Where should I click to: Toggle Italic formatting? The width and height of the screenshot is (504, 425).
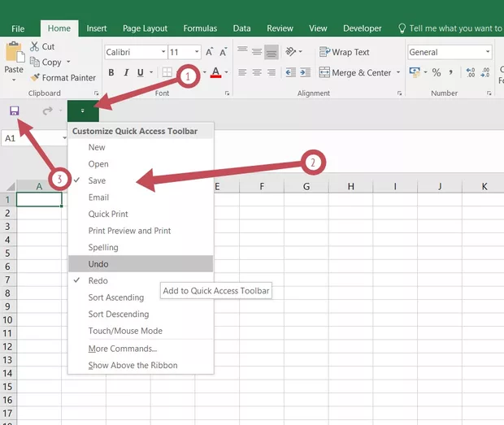[128, 72]
